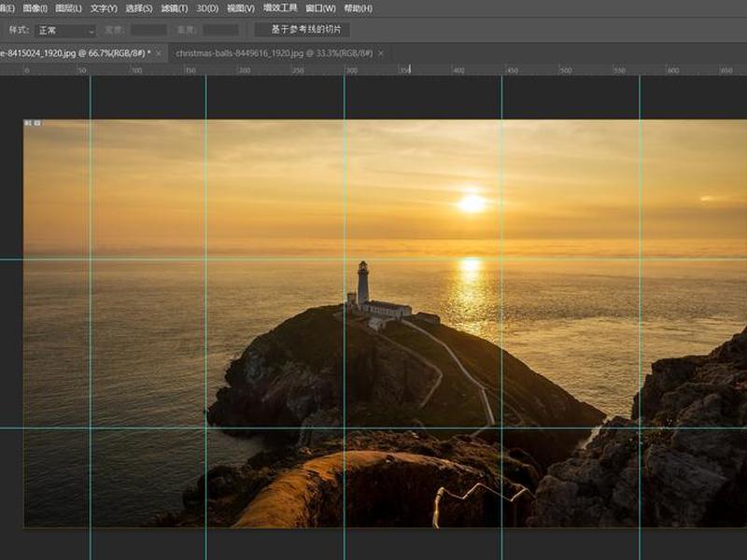Click the horizontal ruler above the canvas
The image size is (747, 560).
click(373, 70)
